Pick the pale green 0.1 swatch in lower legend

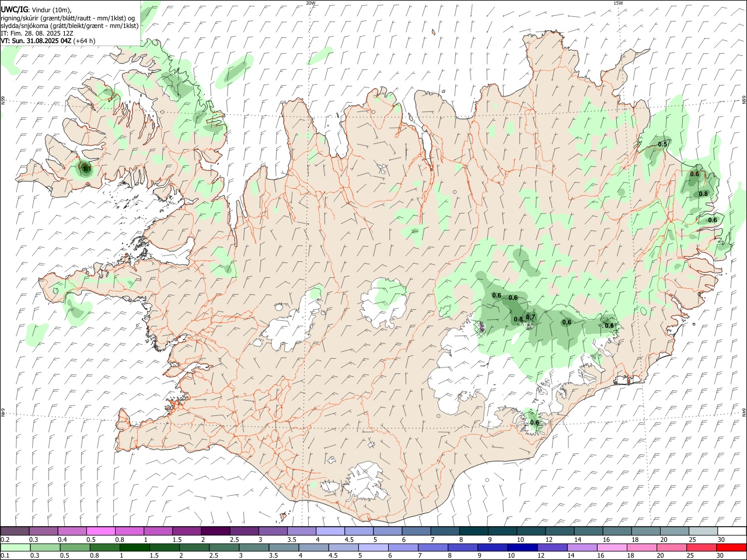(15, 548)
